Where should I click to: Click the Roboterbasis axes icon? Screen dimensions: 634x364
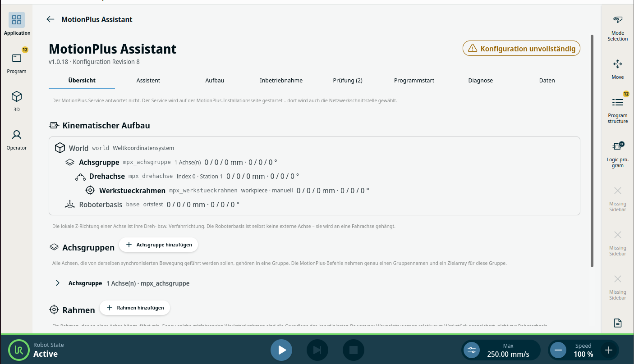point(70,205)
